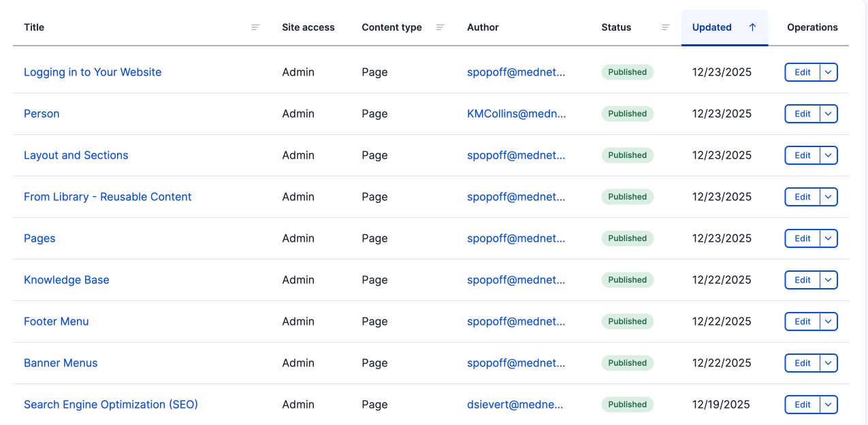Sort by the Author column header

click(x=483, y=27)
